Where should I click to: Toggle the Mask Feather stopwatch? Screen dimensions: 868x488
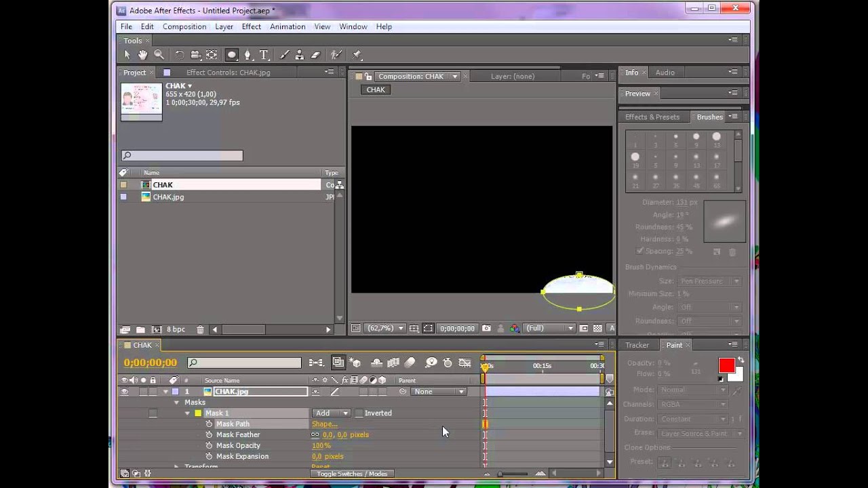click(209, 435)
